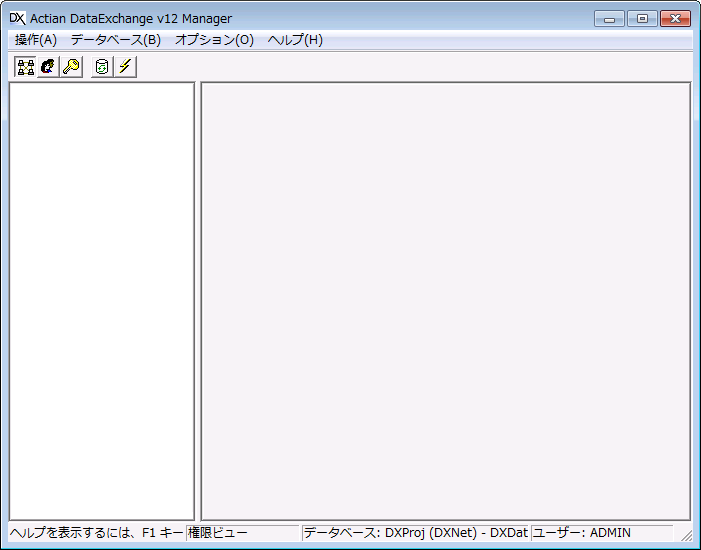Click the ユーザー: ADMIN status bar section
Viewport: 701px width, 550px height.
[x=600, y=533]
